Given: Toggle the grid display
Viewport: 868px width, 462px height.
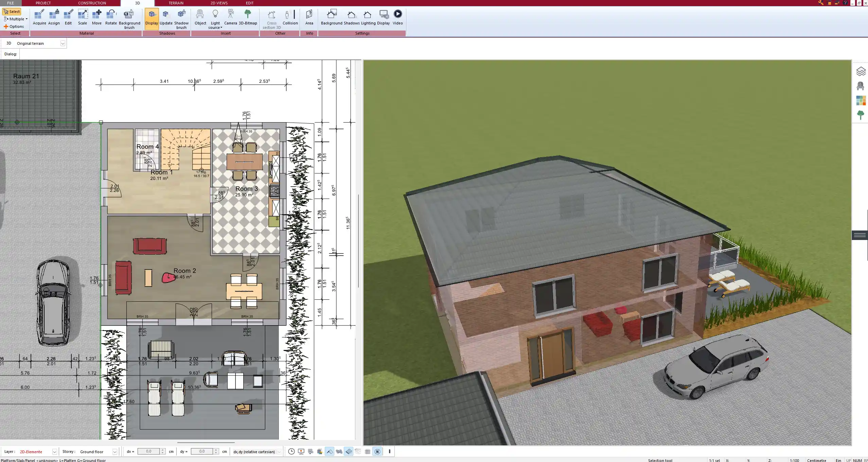Looking at the screenshot, I should click(x=368, y=451).
